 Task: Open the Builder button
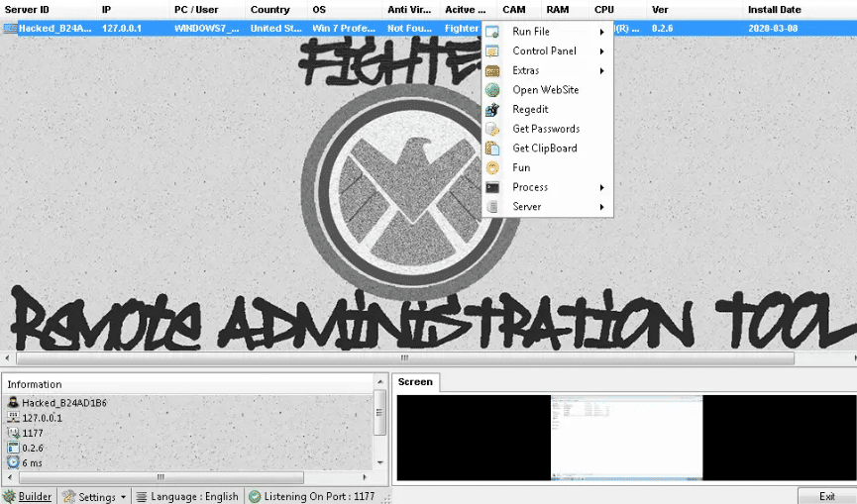pos(28,496)
